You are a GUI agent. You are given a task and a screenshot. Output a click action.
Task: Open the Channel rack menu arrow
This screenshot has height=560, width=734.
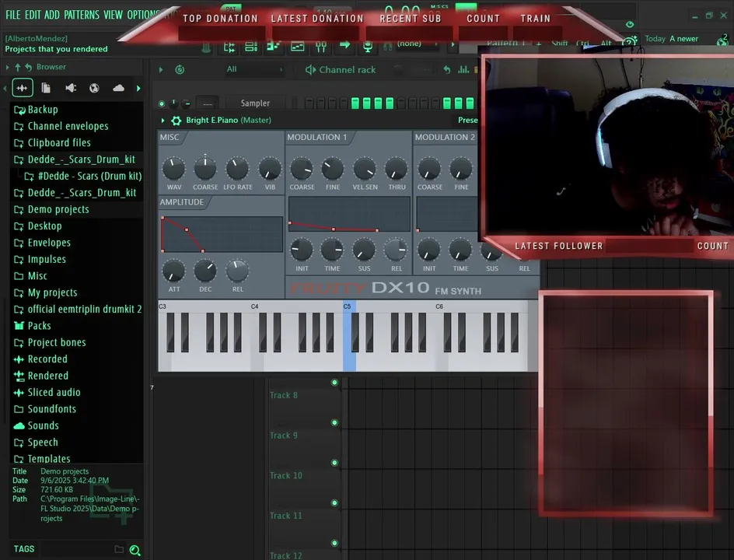tap(160, 70)
